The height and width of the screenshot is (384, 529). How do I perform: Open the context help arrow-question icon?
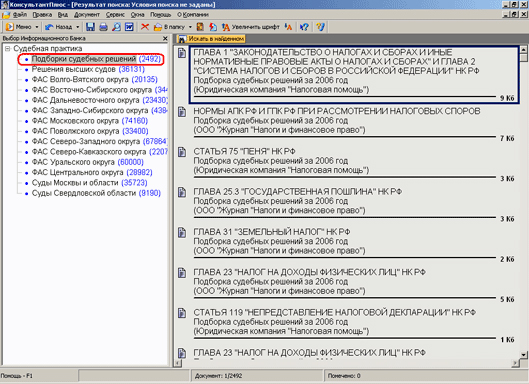click(304, 27)
